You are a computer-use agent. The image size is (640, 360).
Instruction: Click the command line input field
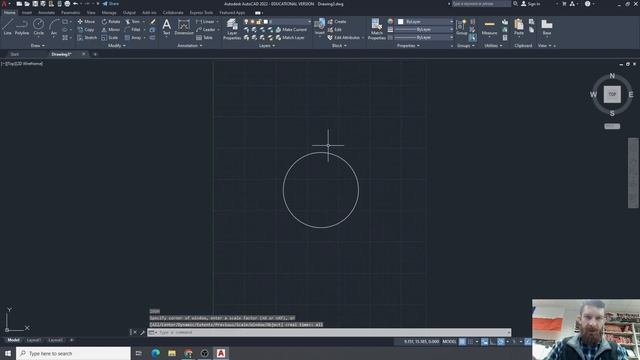point(329,333)
